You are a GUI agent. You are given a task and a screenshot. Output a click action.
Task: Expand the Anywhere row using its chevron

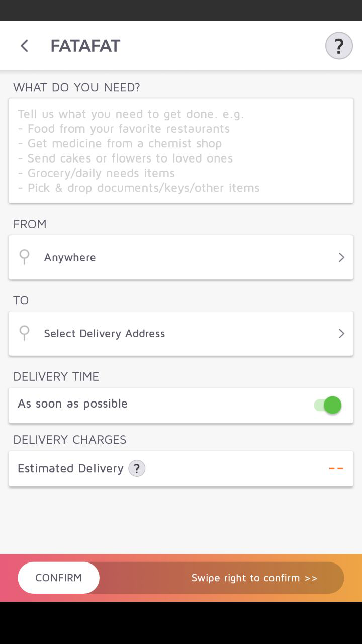(x=341, y=257)
